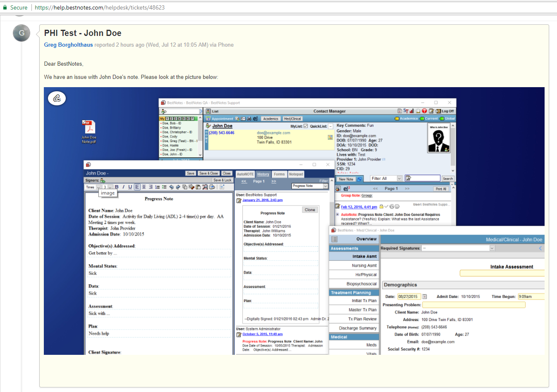557x392 pixels.
Task: Toggle left text alignment
Action: [137, 187]
